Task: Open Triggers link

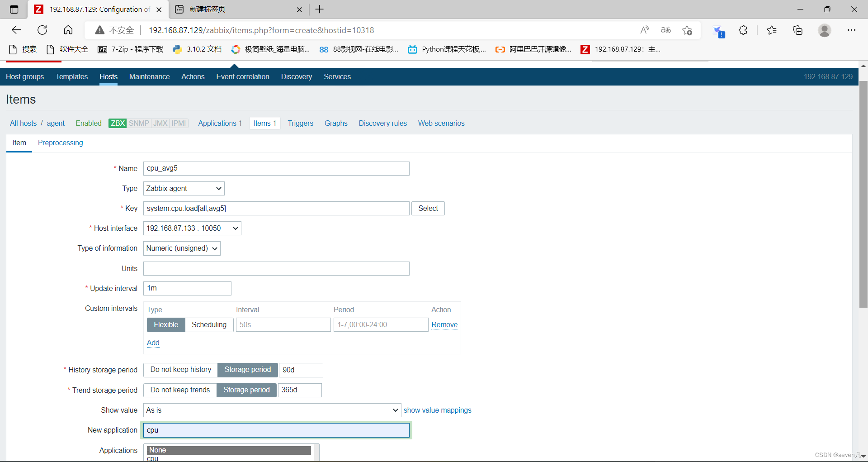Action: coord(301,124)
